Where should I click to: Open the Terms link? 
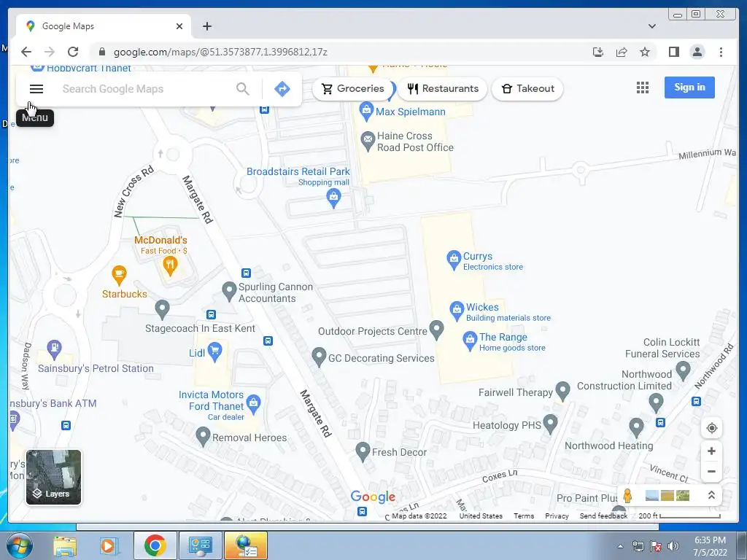click(x=524, y=516)
